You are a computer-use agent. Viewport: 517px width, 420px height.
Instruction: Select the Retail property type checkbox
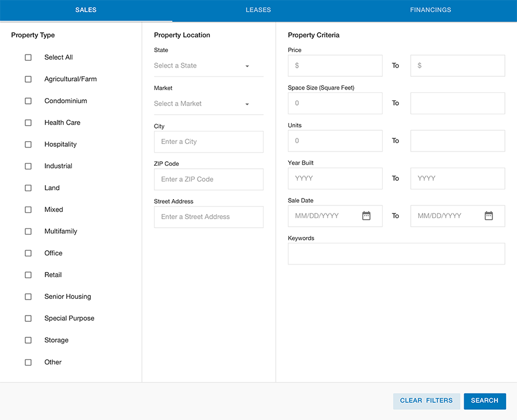pyautogui.click(x=28, y=275)
